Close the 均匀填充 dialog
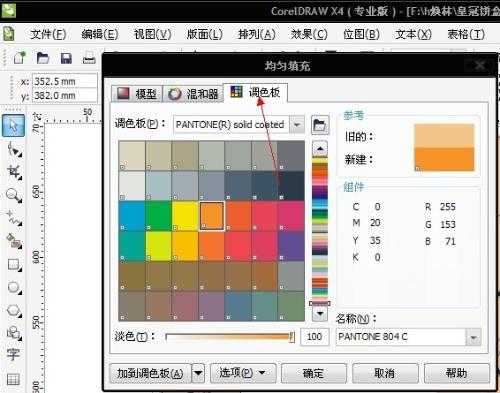Screen dimensions: 500x393 (x=480, y=65)
